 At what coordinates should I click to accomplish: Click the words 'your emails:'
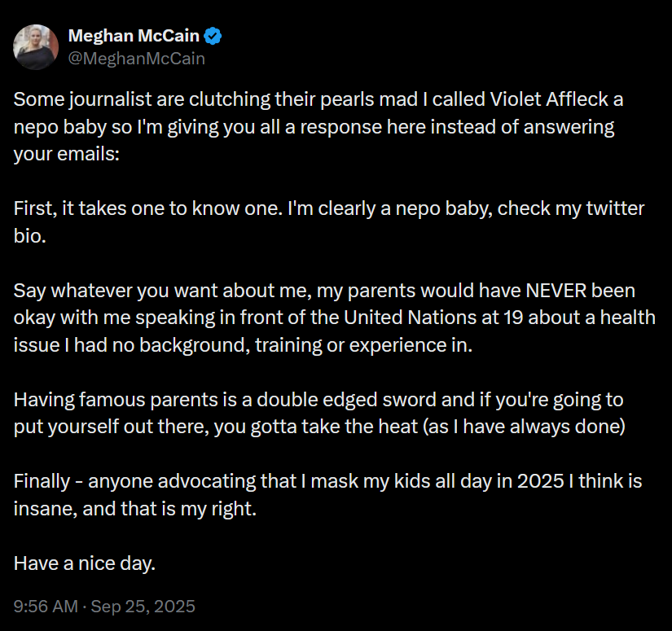click(67, 154)
